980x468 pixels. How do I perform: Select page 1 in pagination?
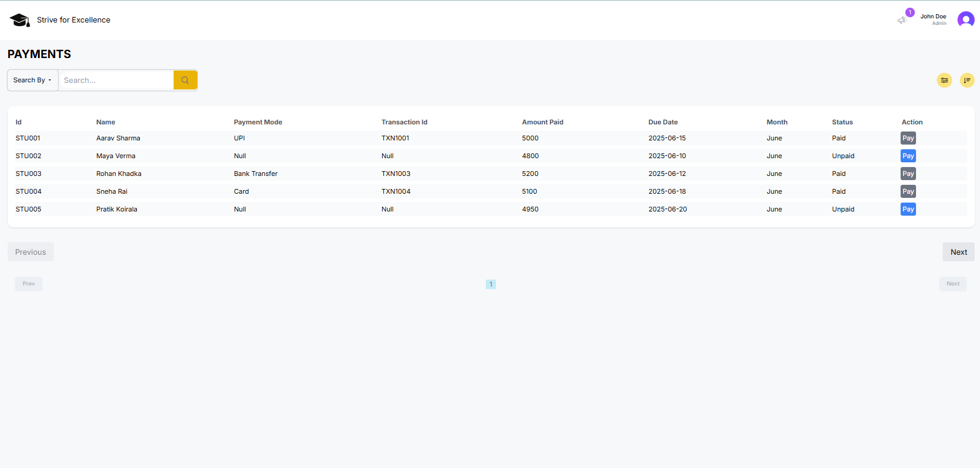[491, 284]
